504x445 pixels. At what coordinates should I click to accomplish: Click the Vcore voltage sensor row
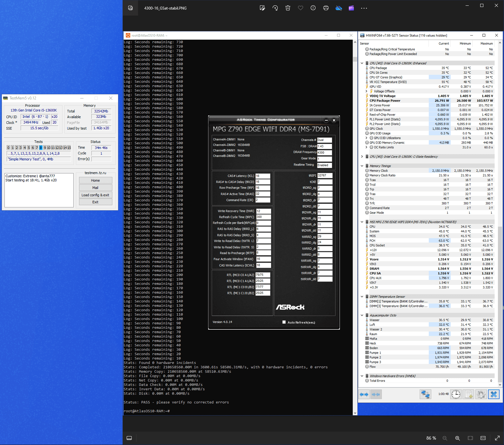pyautogui.click(x=430, y=260)
